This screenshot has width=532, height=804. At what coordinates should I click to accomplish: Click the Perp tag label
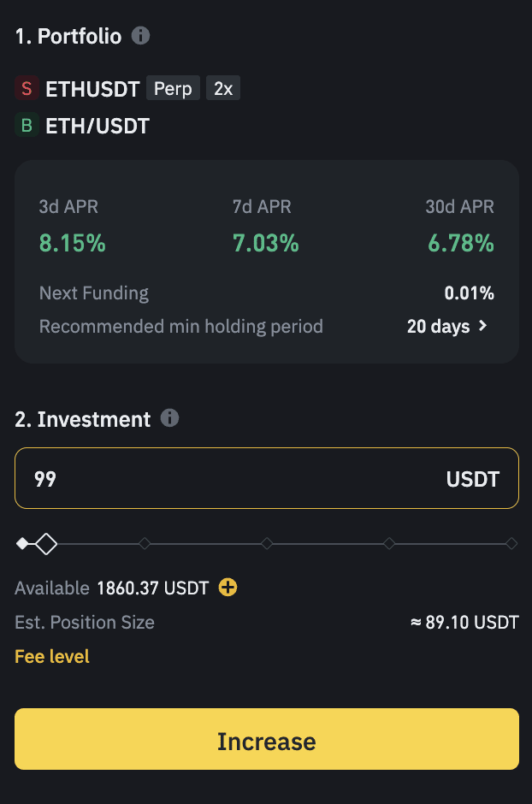[174, 88]
